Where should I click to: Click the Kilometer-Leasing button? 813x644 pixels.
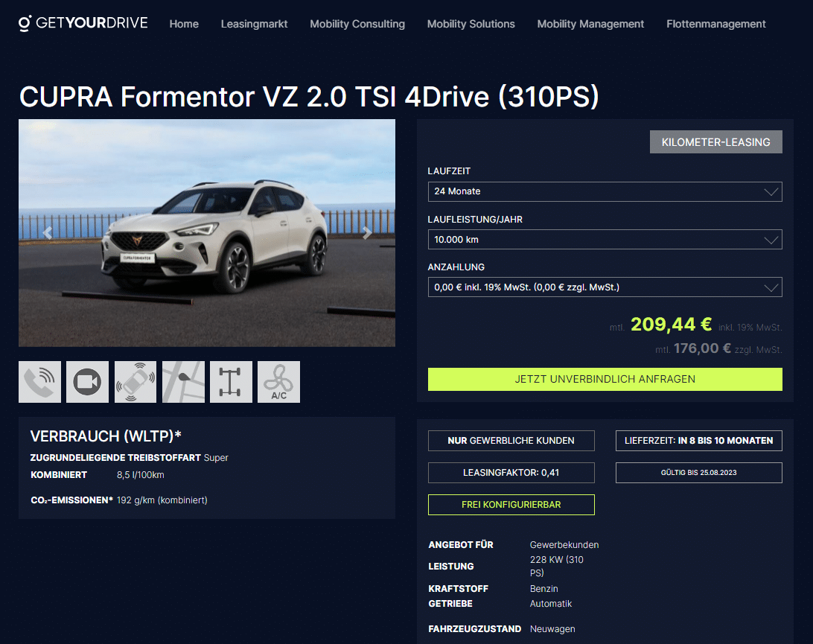[x=716, y=142]
